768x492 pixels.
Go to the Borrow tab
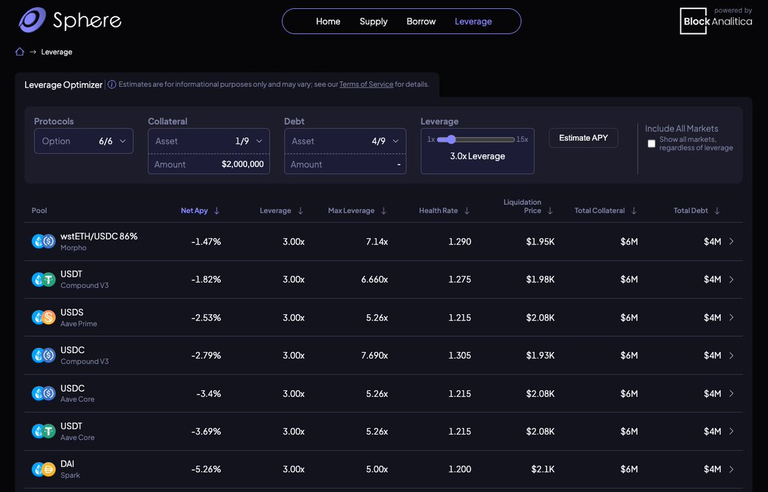coord(421,22)
